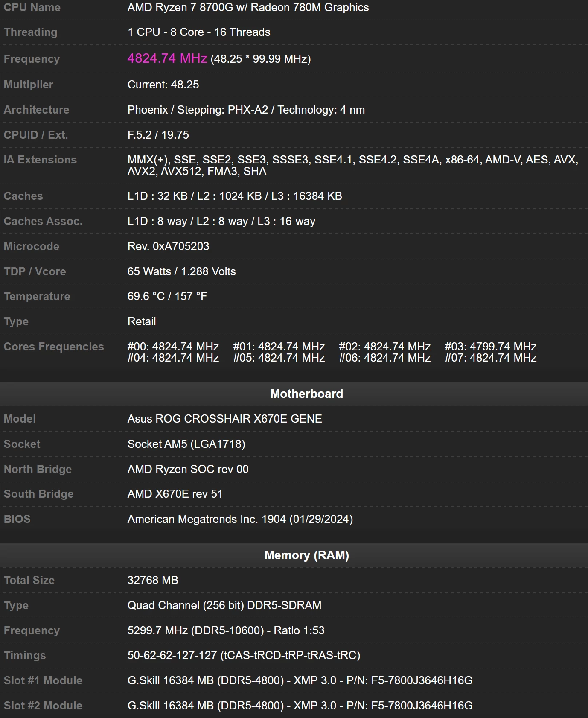588x718 pixels.
Task: Click Socket AM5 (LGA1718) value
Action: click(186, 444)
